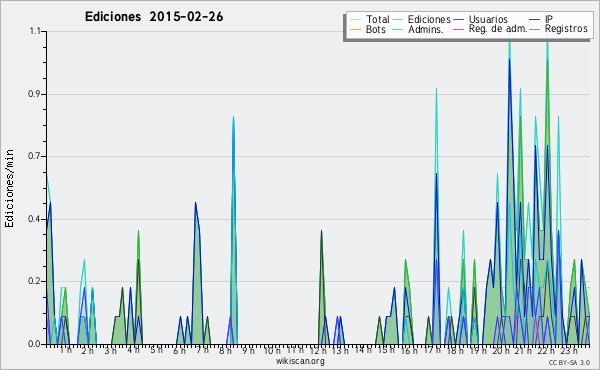The height and width of the screenshot is (370, 600).
Task: Click the 'CC BY-SA 3.0' license text
Action: tap(569, 362)
